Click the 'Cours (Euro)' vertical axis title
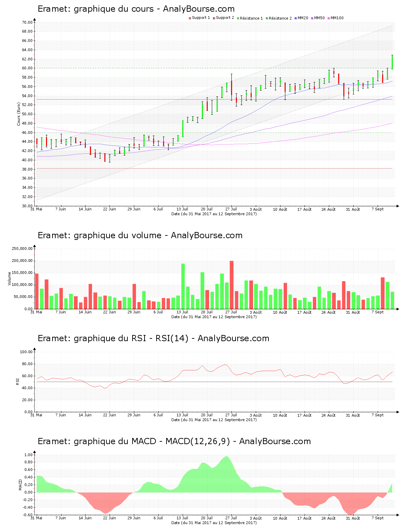The width and height of the screenshot is (412, 532). [19, 114]
